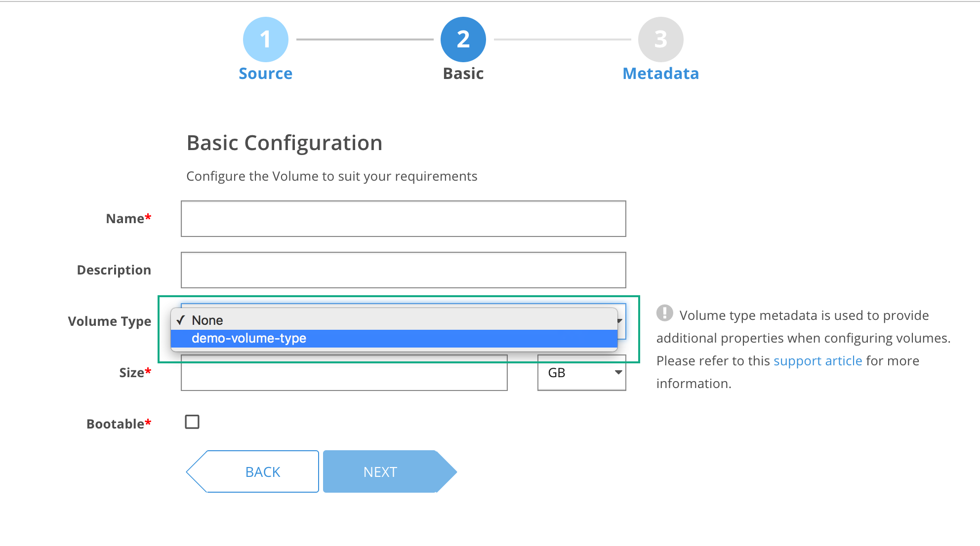Click the checkmark beside None
This screenshot has height=546, width=980.
(x=181, y=320)
